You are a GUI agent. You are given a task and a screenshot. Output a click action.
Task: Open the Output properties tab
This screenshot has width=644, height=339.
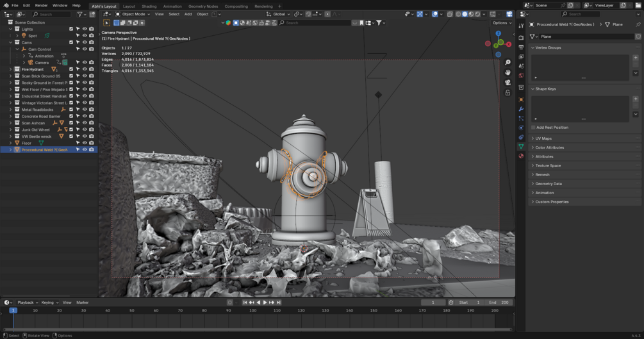click(x=521, y=47)
